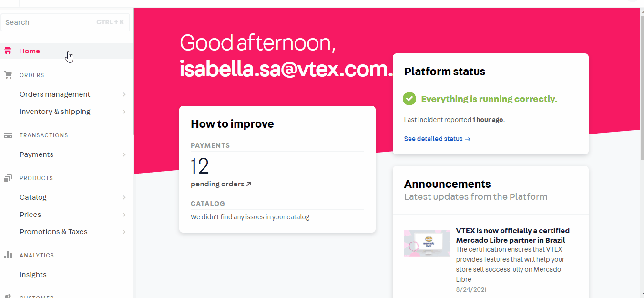Image resolution: width=644 pixels, height=298 pixels.
Task: Click the Products section icon
Action: 8,178
